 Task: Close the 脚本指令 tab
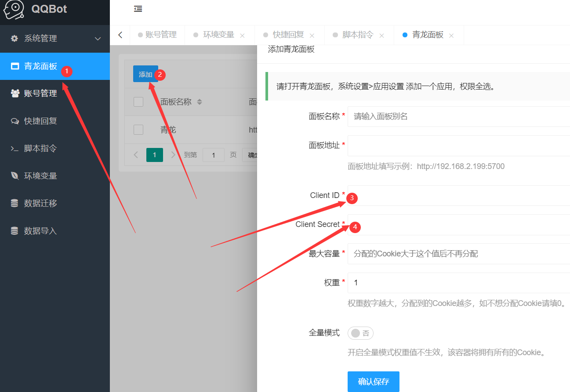(x=381, y=36)
